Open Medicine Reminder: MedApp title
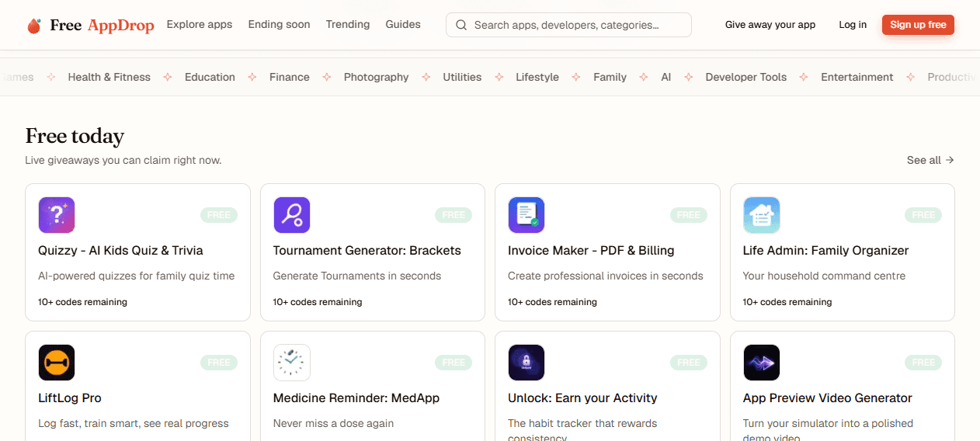 (x=356, y=398)
